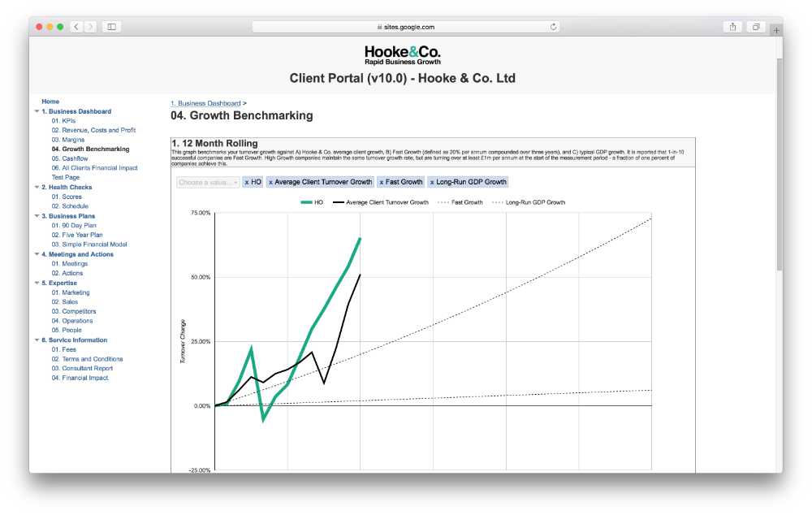812x515 pixels.
Task: Open 01. Fees under Service Information
Action: tap(63, 350)
